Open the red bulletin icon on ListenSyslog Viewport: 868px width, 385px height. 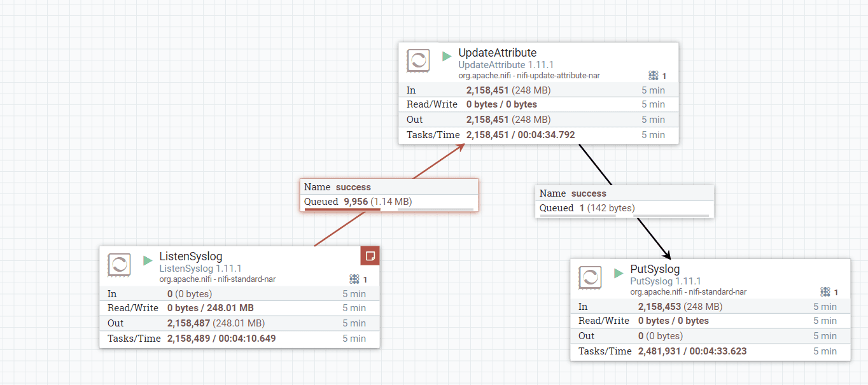click(x=370, y=256)
